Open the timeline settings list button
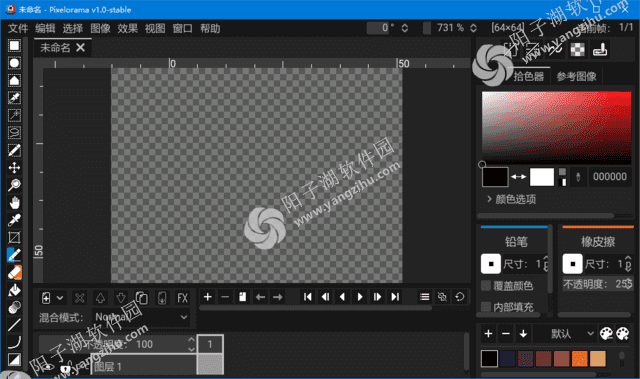Viewport: 640px width, 379px height. pos(424,297)
